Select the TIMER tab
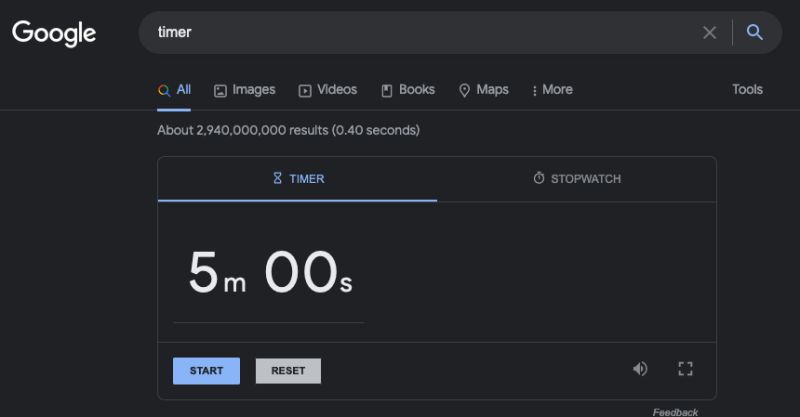 297,179
